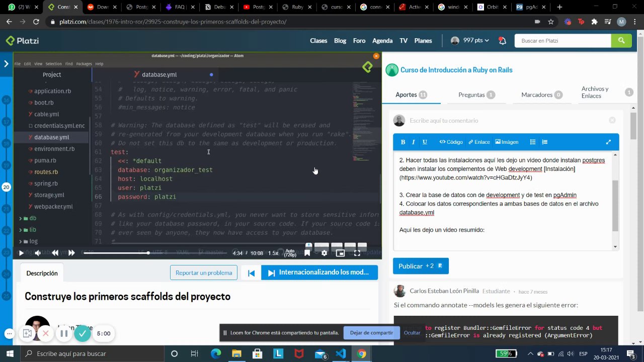Seek the video progress bar
Viewport: 644px width, 362px height.
156,253
